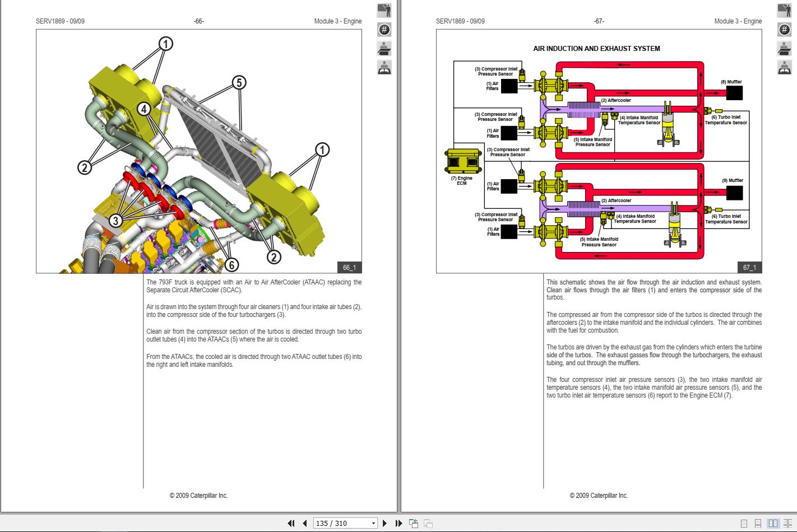Click the greyed-out go to next view icon

[x=428, y=524]
